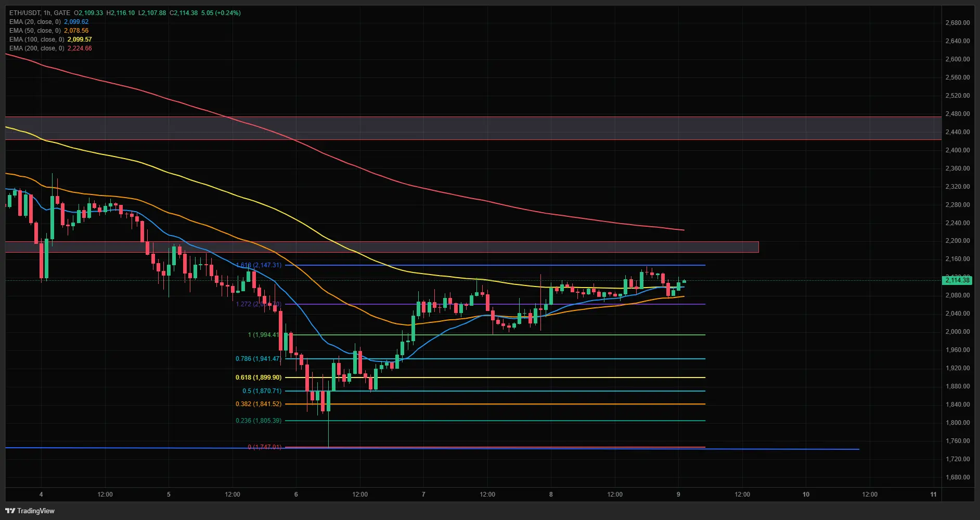Click the 2,200.00 price axis label
This screenshot has height=520, width=980.
pyautogui.click(x=957, y=241)
